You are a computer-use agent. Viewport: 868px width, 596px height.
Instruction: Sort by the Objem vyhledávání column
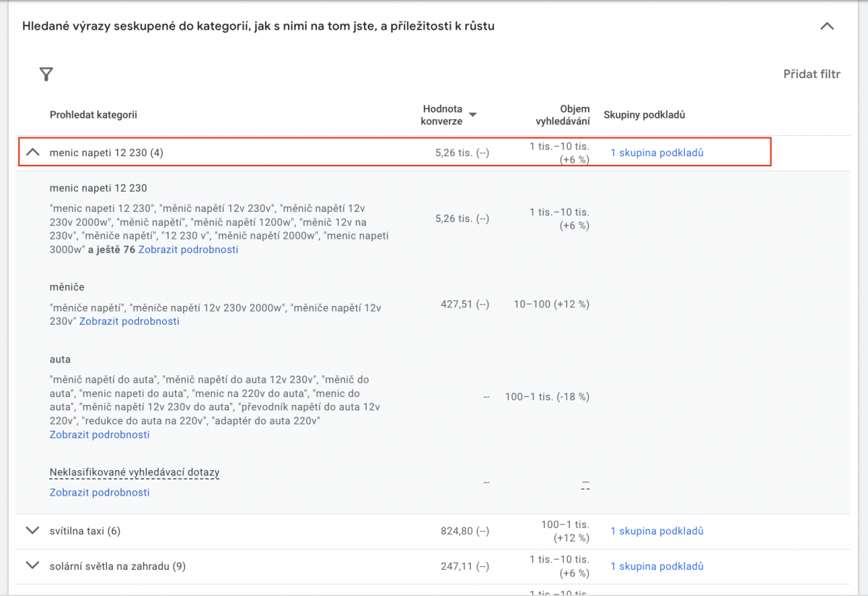563,115
